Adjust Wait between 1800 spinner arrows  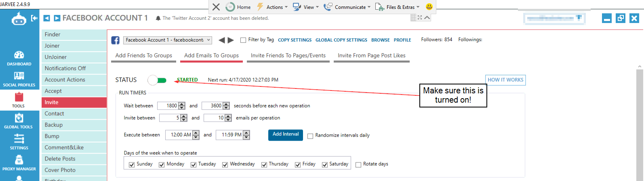pyautogui.click(x=182, y=106)
